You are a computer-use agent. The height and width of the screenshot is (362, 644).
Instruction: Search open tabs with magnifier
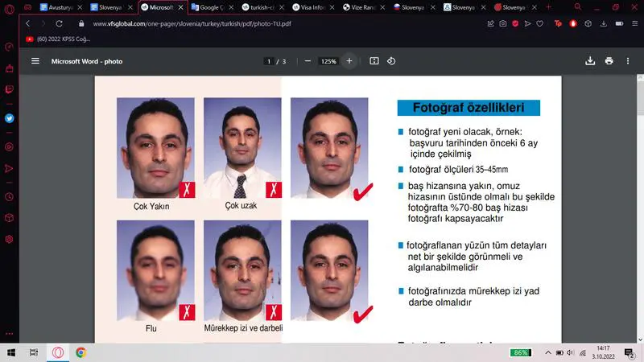click(x=578, y=7)
